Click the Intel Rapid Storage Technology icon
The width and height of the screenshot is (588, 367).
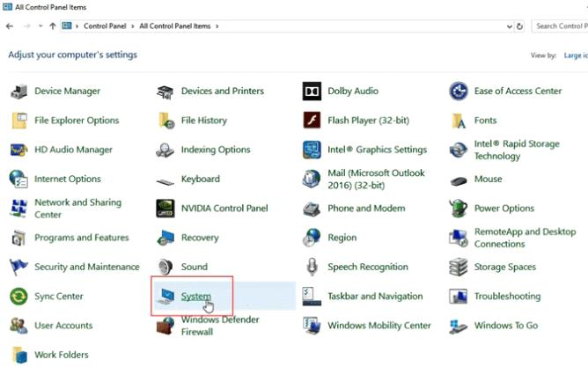[x=459, y=150]
